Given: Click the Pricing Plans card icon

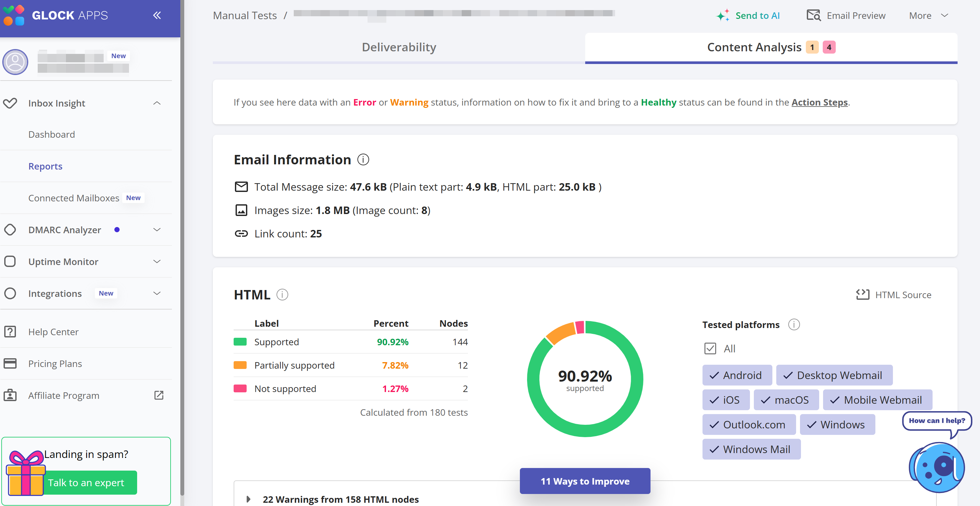Looking at the screenshot, I should coord(10,363).
